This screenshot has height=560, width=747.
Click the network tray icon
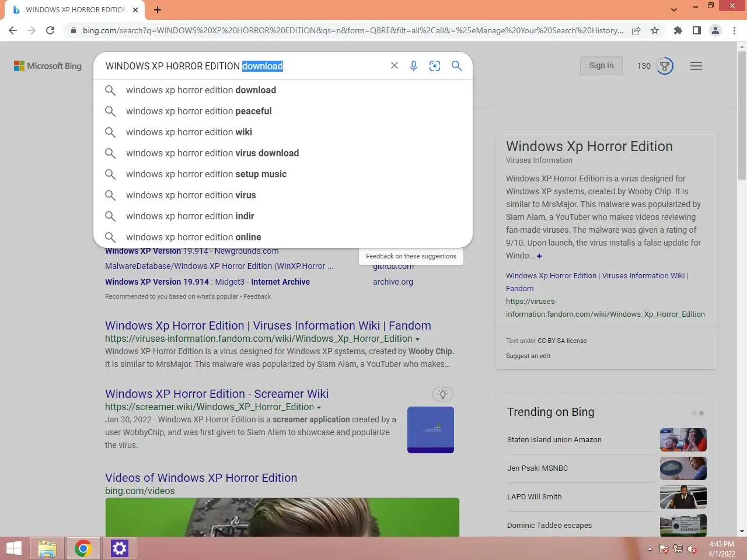pyautogui.click(x=678, y=549)
